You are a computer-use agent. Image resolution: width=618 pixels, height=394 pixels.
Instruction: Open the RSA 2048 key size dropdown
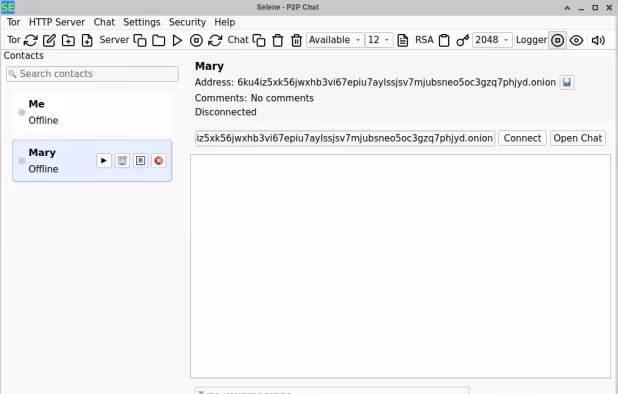point(492,40)
